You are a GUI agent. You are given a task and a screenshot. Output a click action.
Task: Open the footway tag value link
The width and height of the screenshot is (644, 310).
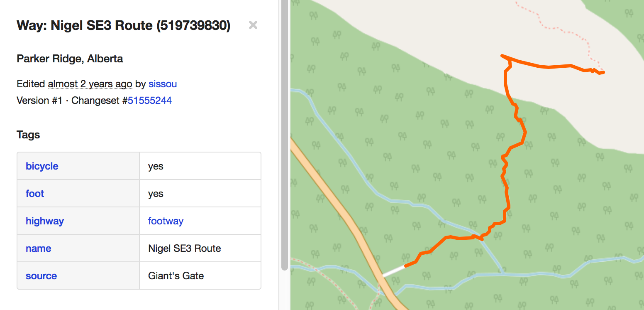pos(166,221)
